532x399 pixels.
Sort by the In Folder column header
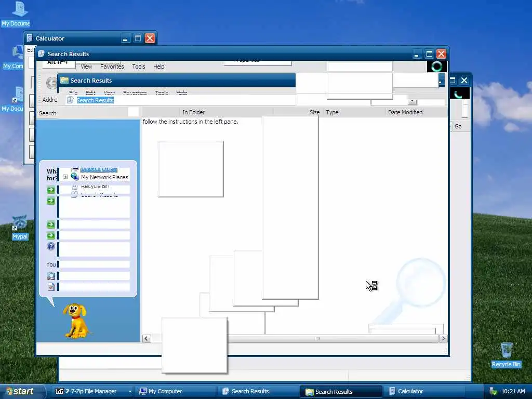coord(227,112)
